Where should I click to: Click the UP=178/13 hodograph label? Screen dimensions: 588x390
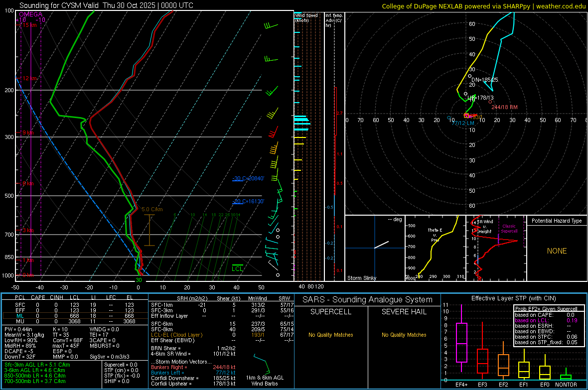click(x=480, y=98)
